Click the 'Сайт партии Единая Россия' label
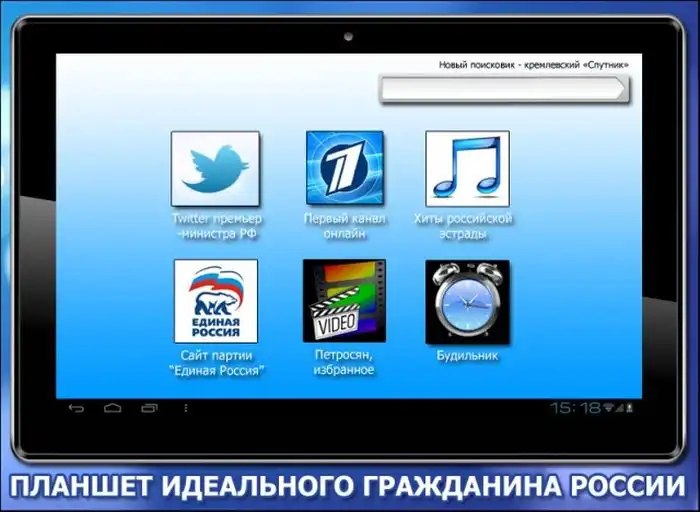 [216, 363]
